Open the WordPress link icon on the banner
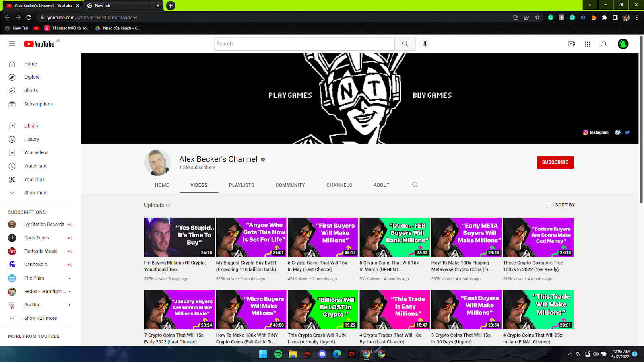Screen dimensions: 644x362 (x=618, y=132)
